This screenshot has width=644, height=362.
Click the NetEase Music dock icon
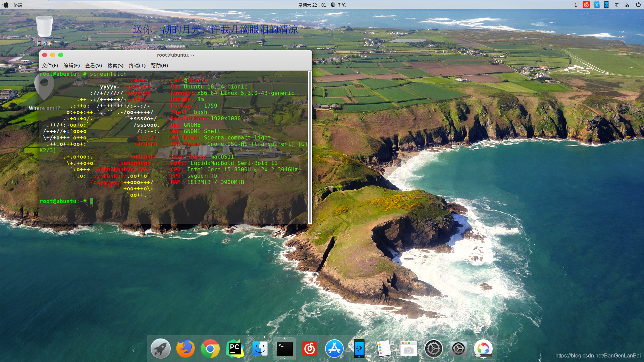(x=310, y=349)
